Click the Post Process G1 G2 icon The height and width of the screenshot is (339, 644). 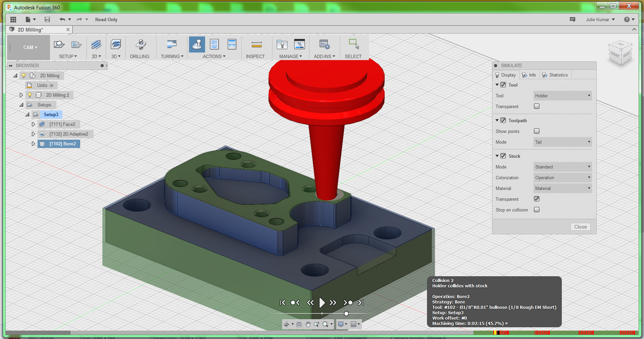[x=214, y=44]
